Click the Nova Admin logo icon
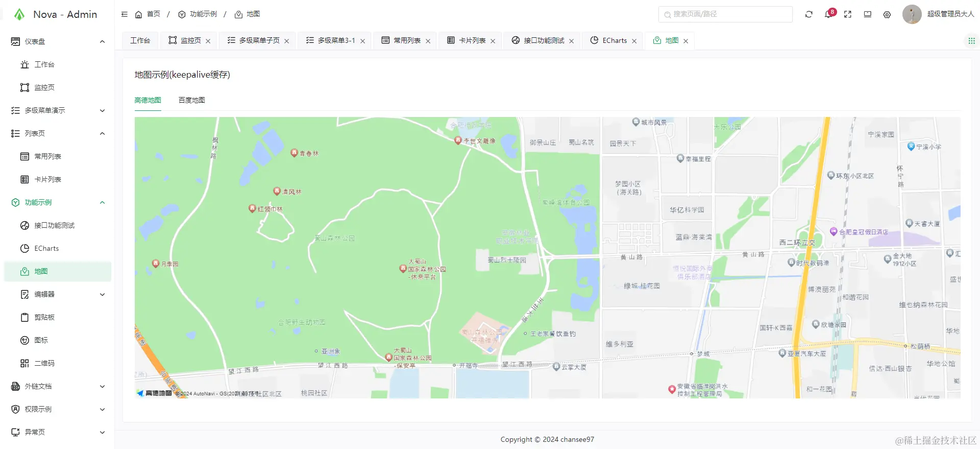Image resolution: width=980 pixels, height=449 pixels. pos(19,14)
